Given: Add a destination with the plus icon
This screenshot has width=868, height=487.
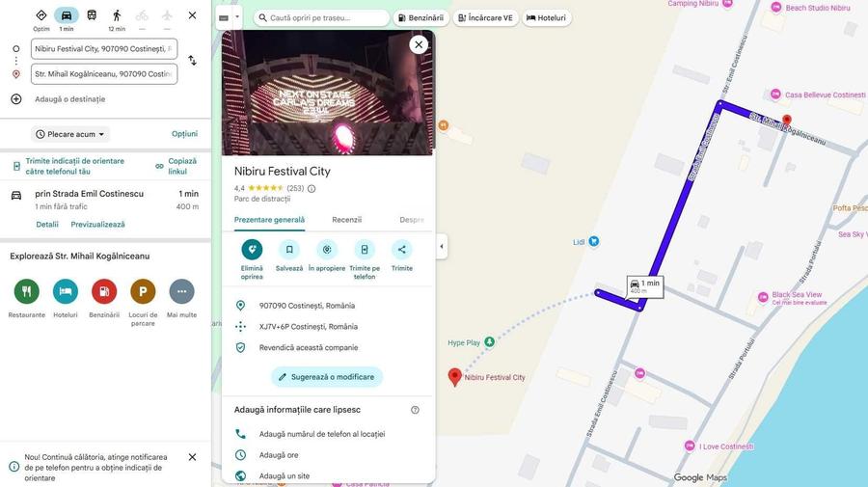Looking at the screenshot, I should coord(16,99).
